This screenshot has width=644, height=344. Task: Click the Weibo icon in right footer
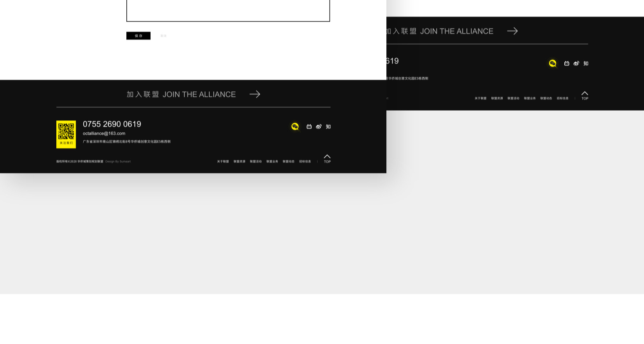(x=576, y=64)
